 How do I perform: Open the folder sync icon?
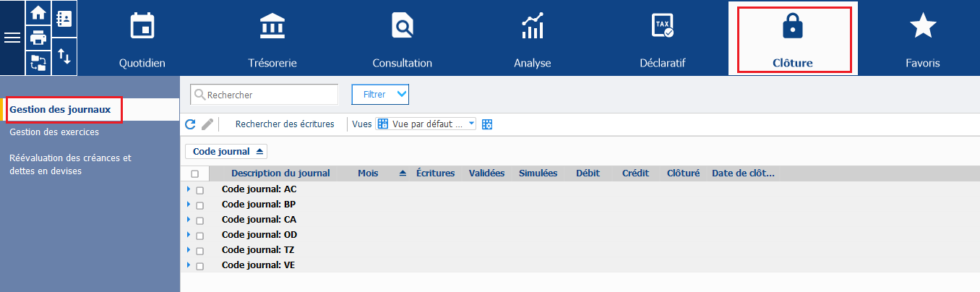[x=38, y=62]
